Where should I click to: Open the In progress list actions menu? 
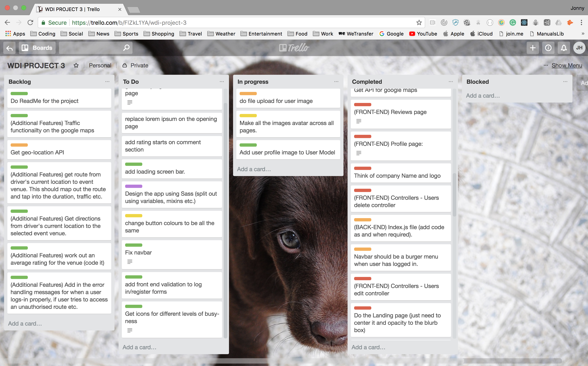[336, 82]
